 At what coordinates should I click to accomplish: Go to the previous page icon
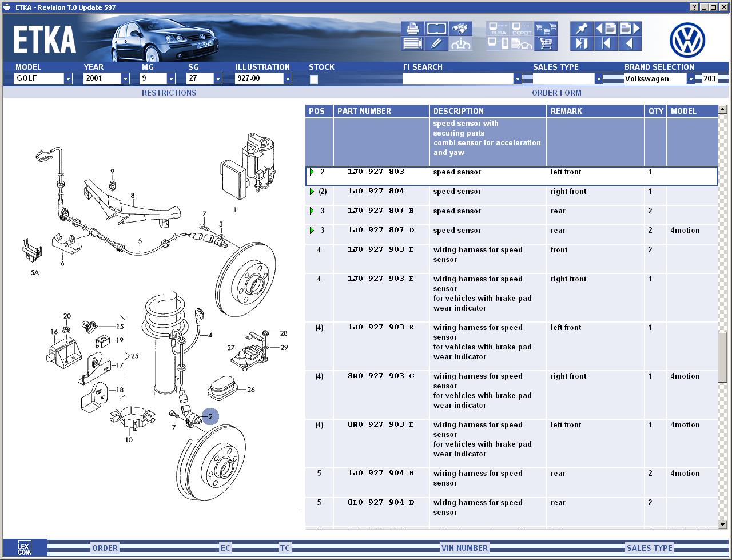(606, 29)
